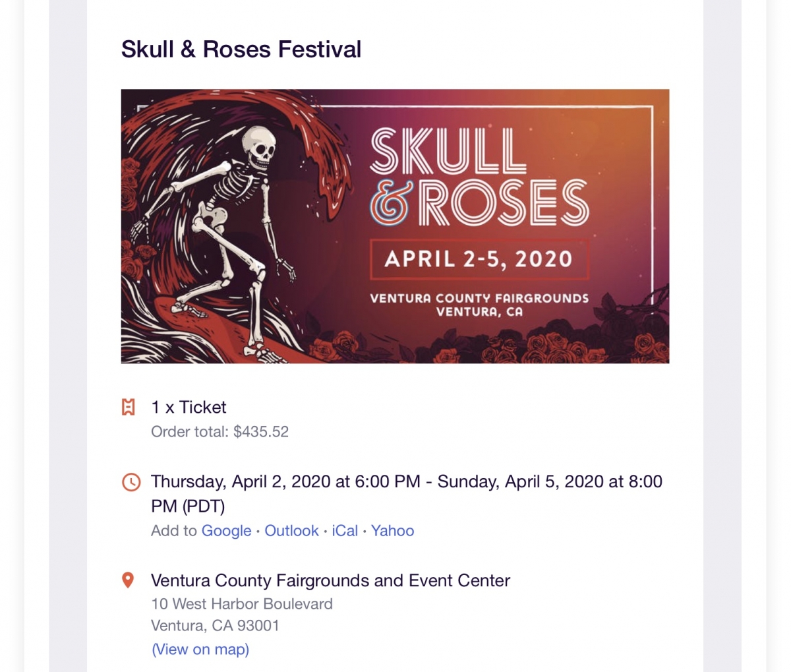Click the Add to label
This screenshot has width=791, height=672.
click(174, 531)
